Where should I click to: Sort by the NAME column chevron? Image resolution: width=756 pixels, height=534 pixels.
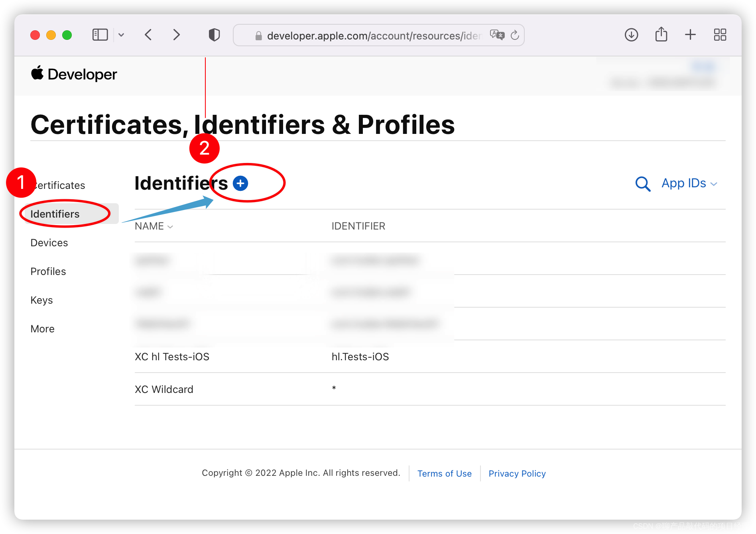coord(170,226)
